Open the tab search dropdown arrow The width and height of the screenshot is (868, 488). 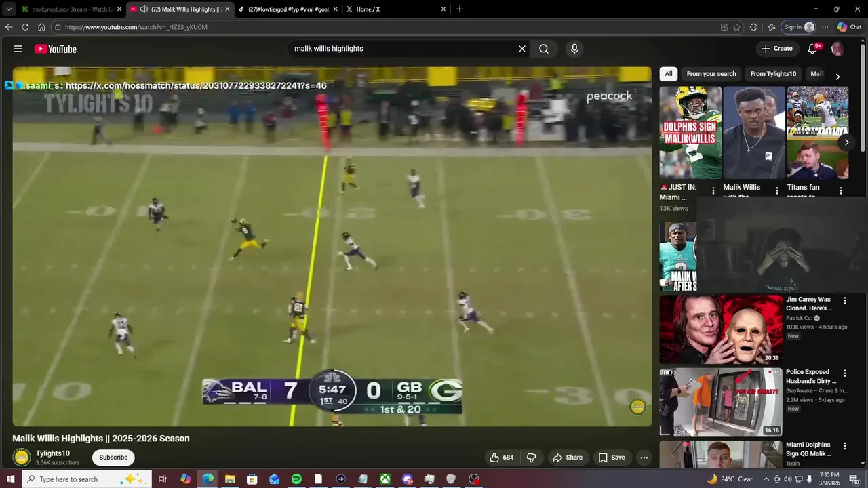click(9, 9)
